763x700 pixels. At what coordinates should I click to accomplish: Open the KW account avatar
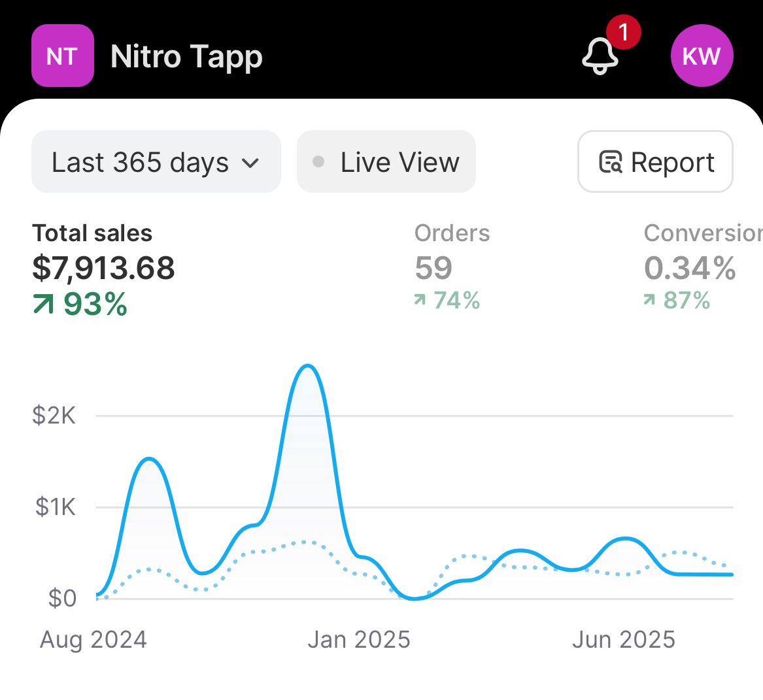(x=702, y=56)
